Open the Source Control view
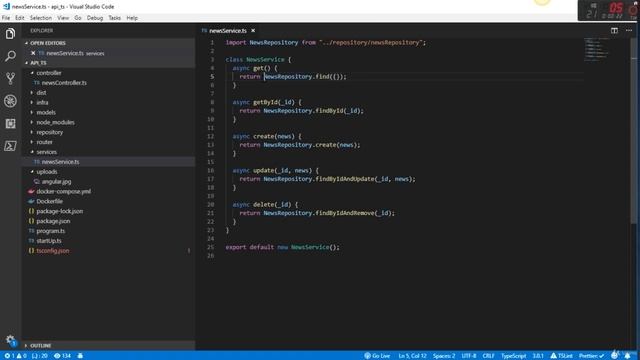This screenshot has height=360, width=640. click(10, 78)
